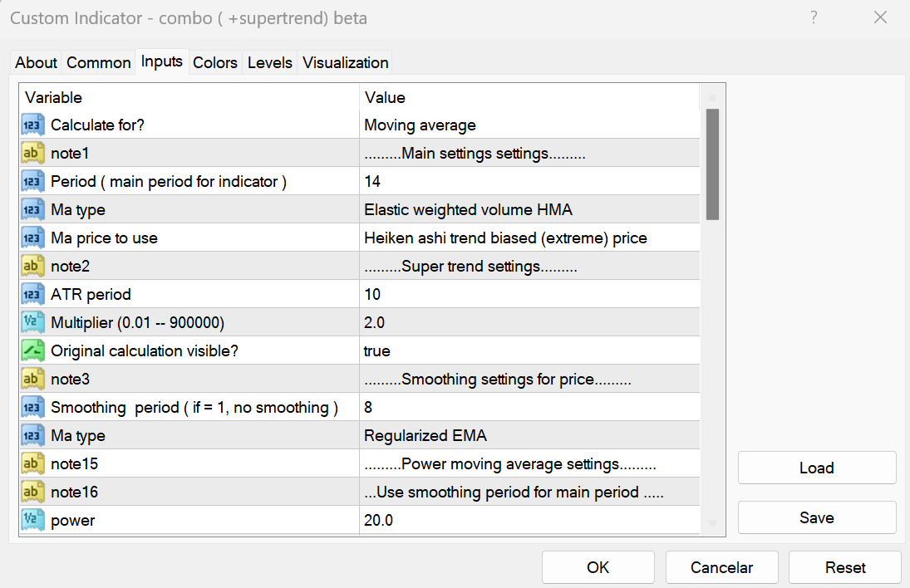Open the Regularized EMA smoothing type list
Screen dimensions: 910x588
click(x=425, y=436)
